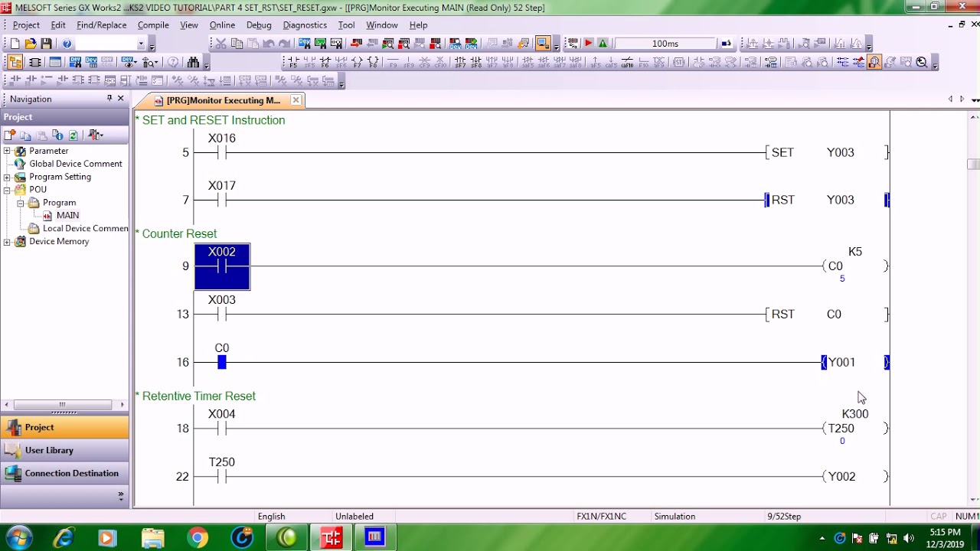
Task: Toggle auto-hide pin on Navigation pane
Action: [109, 99]
